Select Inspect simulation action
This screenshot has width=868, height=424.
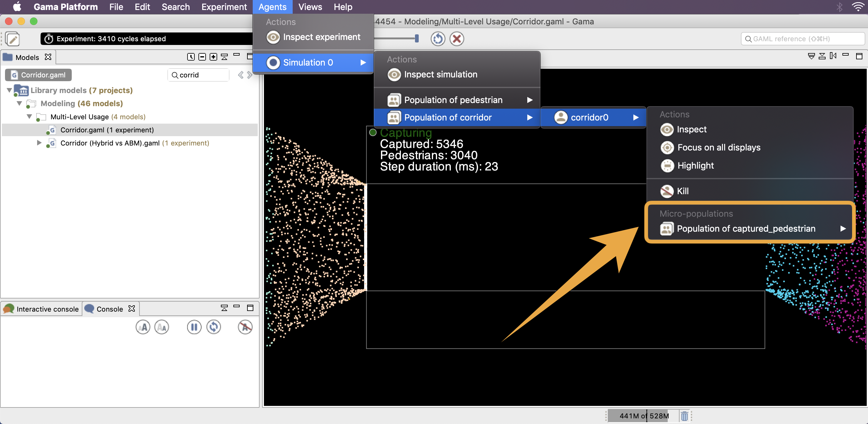pyautogui.click(x=441, y=74)
